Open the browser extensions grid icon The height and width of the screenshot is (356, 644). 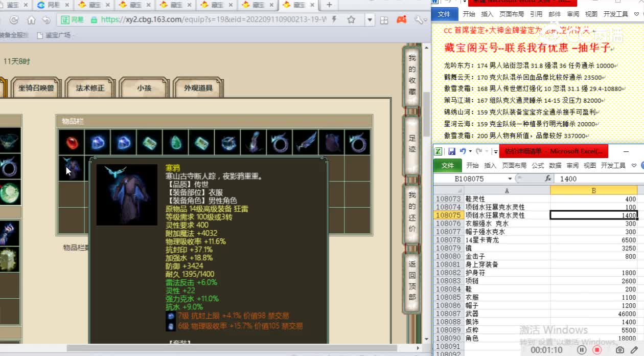(384, 20)
